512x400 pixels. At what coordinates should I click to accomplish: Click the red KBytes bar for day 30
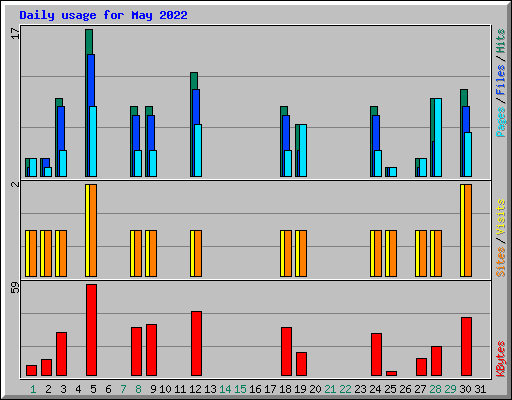466,347
